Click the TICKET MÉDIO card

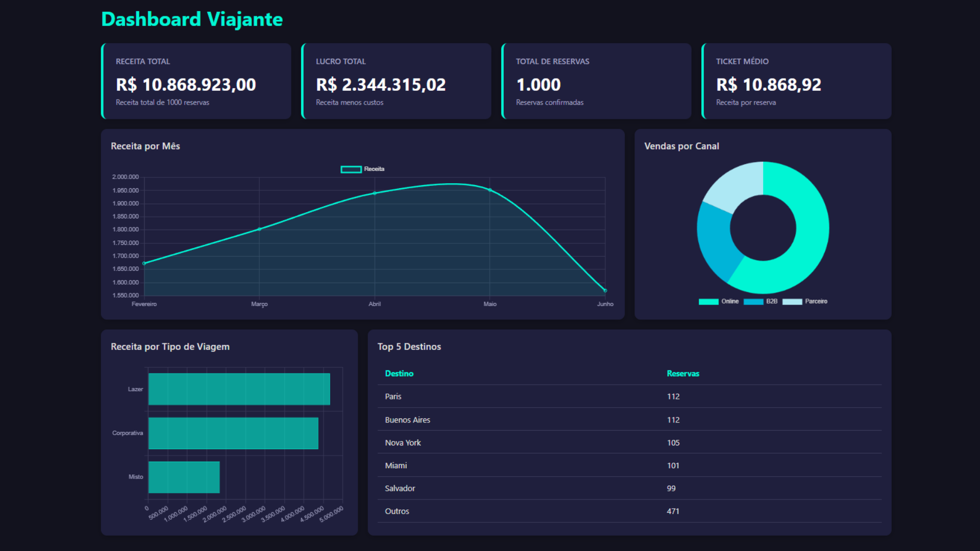(x=795, y=81)
